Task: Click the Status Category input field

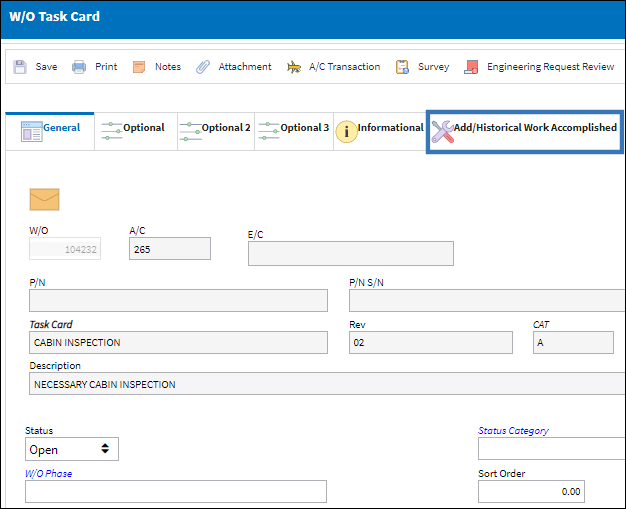Action: 552,448
